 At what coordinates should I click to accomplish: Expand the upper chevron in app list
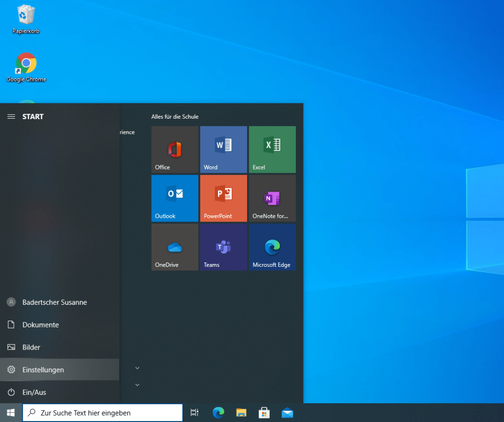point(137,368)
